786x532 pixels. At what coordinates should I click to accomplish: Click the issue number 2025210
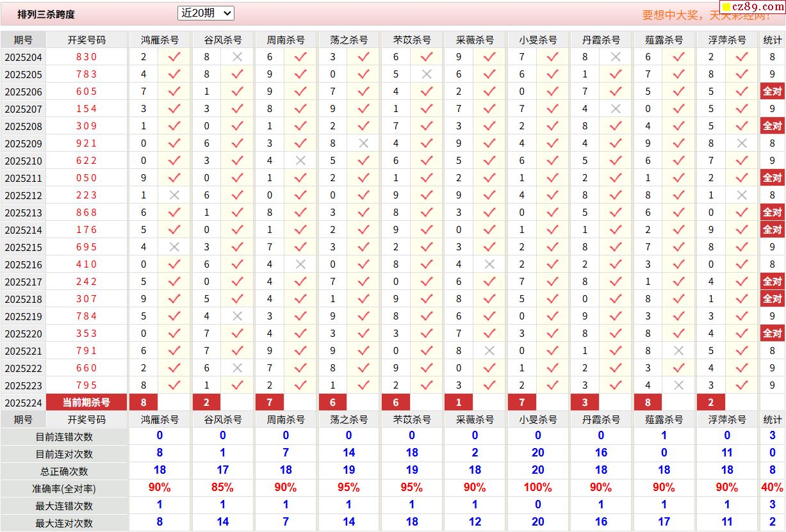(23, 161)
